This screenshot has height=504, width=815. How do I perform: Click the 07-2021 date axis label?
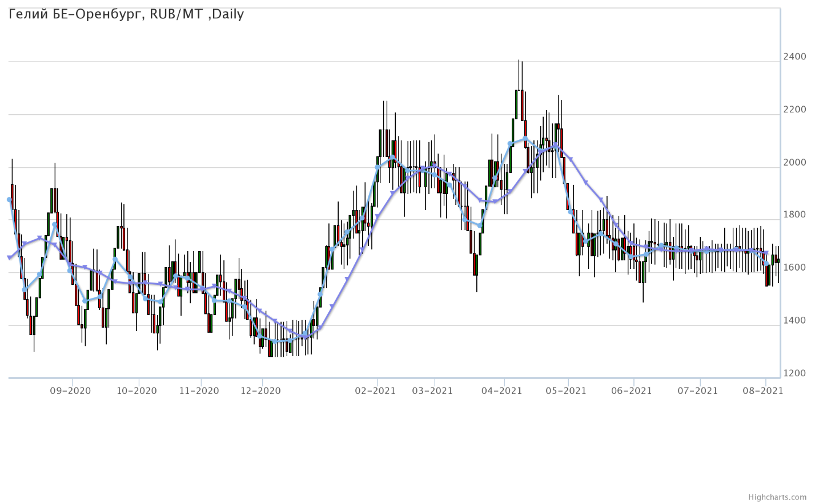697,391
